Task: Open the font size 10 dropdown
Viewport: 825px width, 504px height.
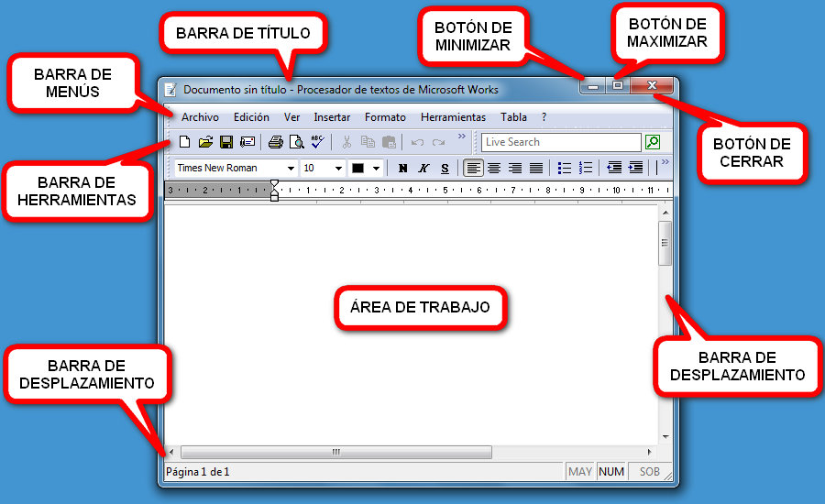Action: click(x=338, y=169)
